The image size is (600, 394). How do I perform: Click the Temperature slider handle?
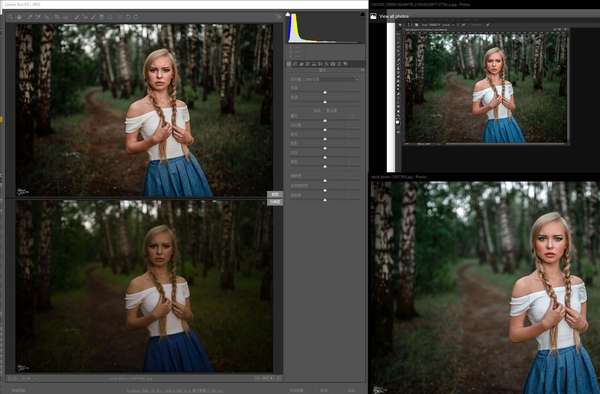pyautogui.click(x=325, y=93)
